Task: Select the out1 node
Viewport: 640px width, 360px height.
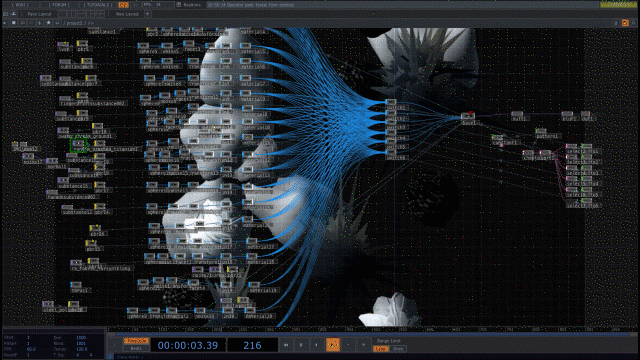Action: [x=586, y=116]
